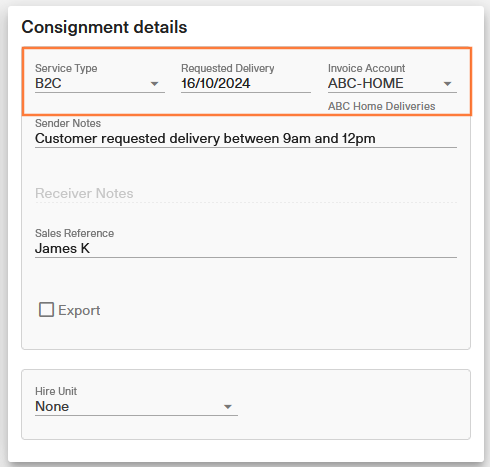Open the Invoice Account dropdown arrow
490x467 pixels.
coord(447,84)
